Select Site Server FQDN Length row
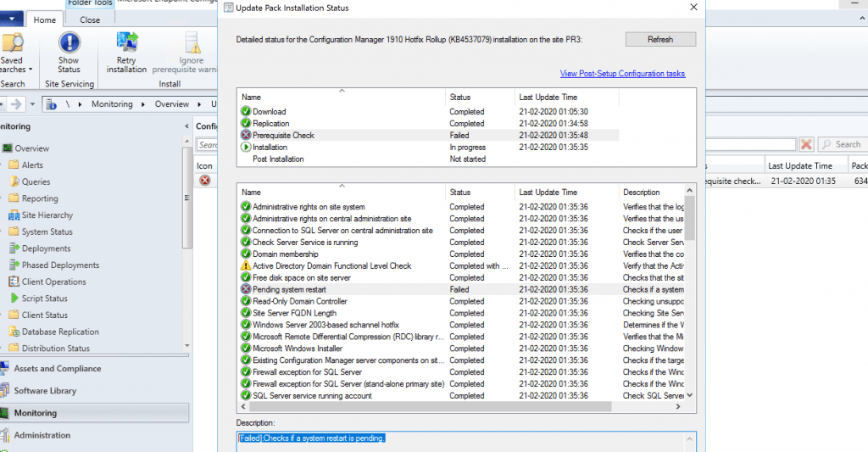The image size is (868, 452). click(x=462, y=313)
